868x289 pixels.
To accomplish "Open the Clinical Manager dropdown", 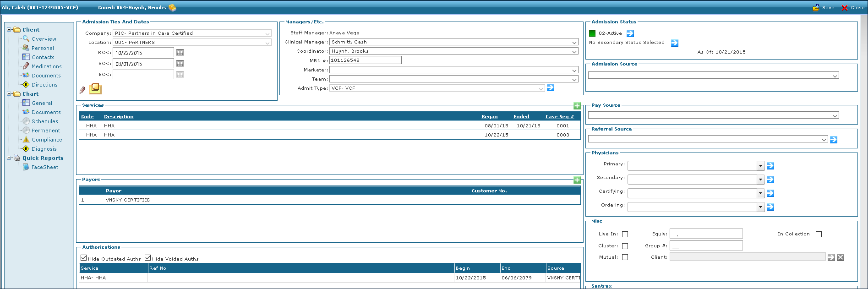I will (x=574, y=42).
